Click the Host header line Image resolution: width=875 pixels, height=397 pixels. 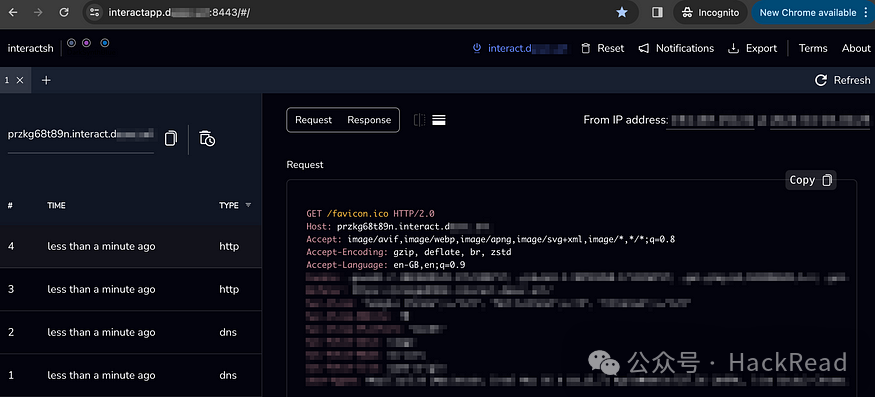398,227
